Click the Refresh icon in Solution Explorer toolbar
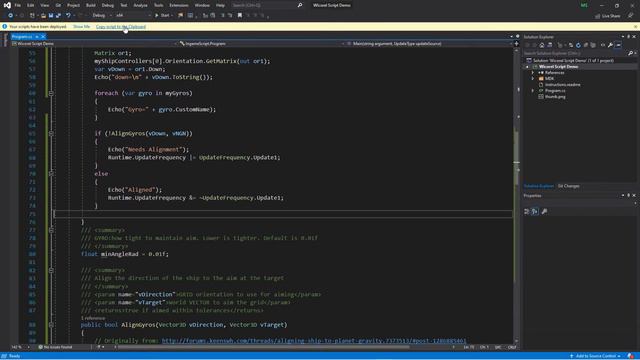Image resolution: width=640 pixels, height=360 pixels. (578, 45)
